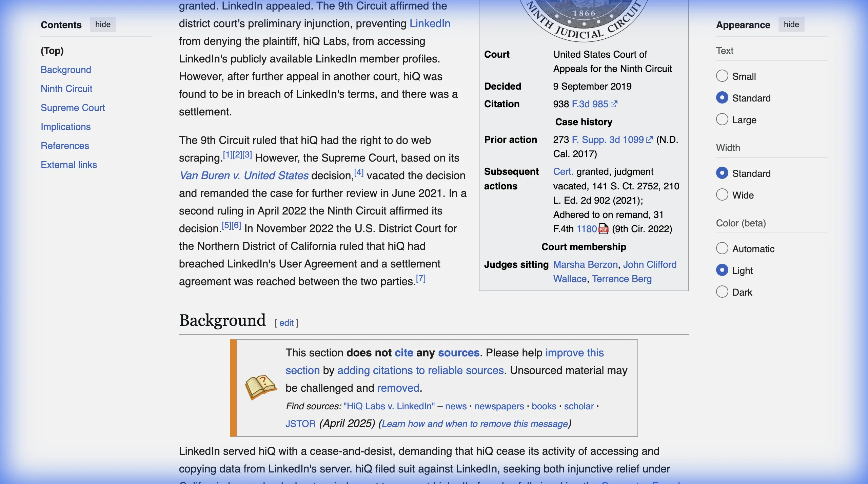Open the Cert. link in Subsequent actions
This screenshot has width=868, height=484.
563,171
